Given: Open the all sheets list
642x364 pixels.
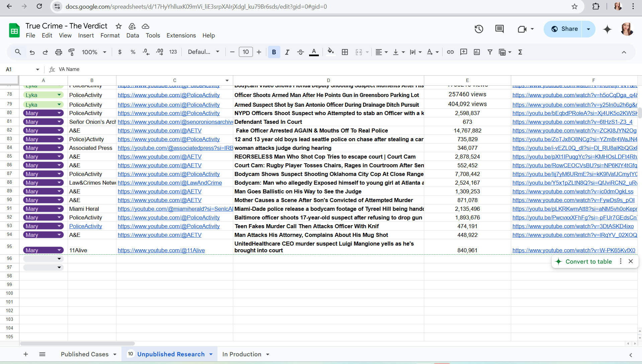Looking at the screenshot, I should pyautogui.click(x=42, y=354).
